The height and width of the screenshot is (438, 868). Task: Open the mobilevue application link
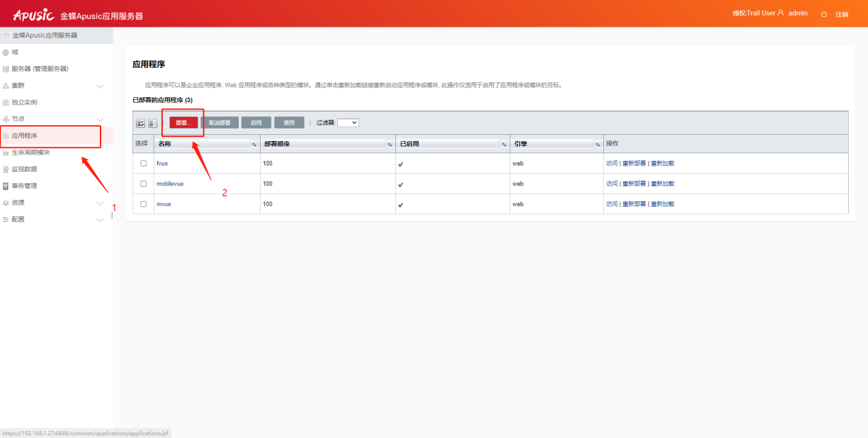[170, 184]
